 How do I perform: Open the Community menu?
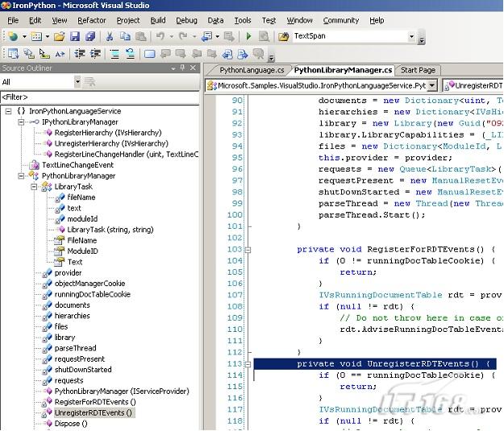click(x=341, y=21)
